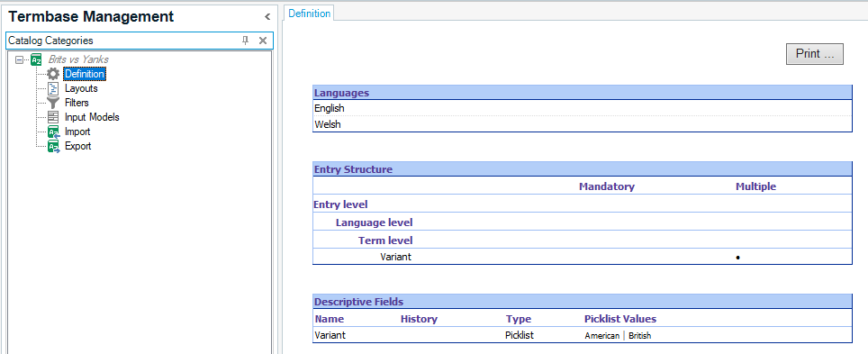Click the Language level row
Viewport: 868px width, 354px height.
tap(582, 222)
